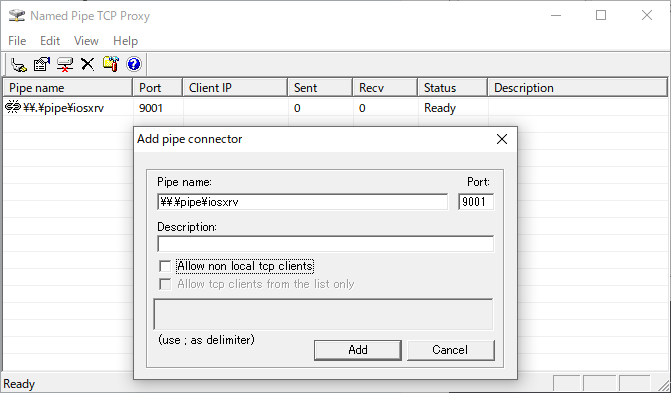This screenshot has width=671, height=393.
Task: Click the 9001 port cell in list
Action: pos(151,108)
